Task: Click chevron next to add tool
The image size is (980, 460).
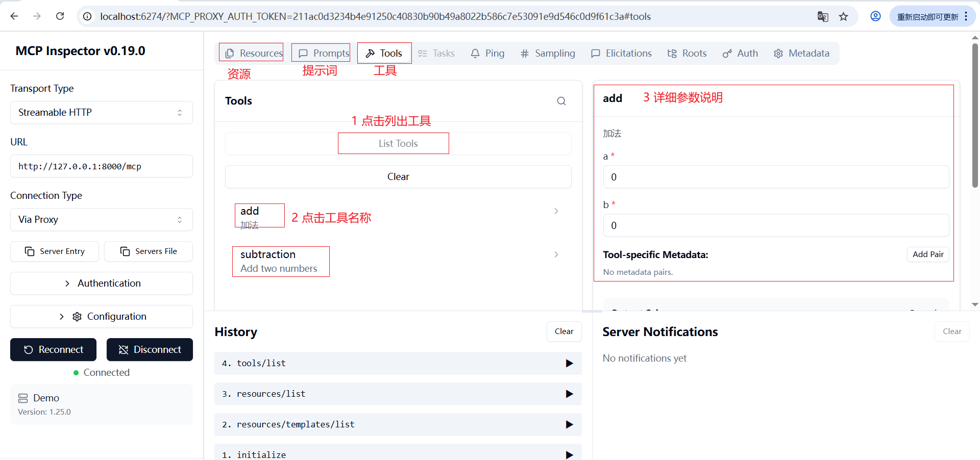Action: coord(556,211)
